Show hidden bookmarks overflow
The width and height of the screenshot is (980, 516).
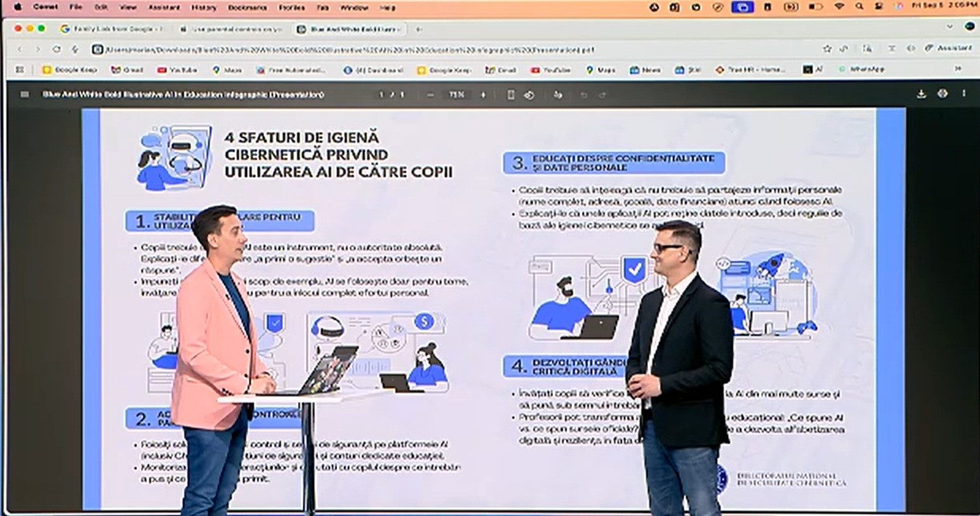tap(958, 69)
